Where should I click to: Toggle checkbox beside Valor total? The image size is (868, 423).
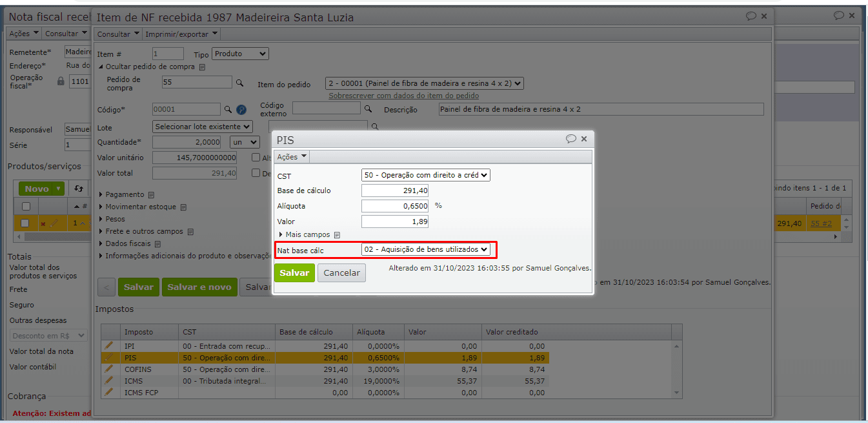pos(256,172)
